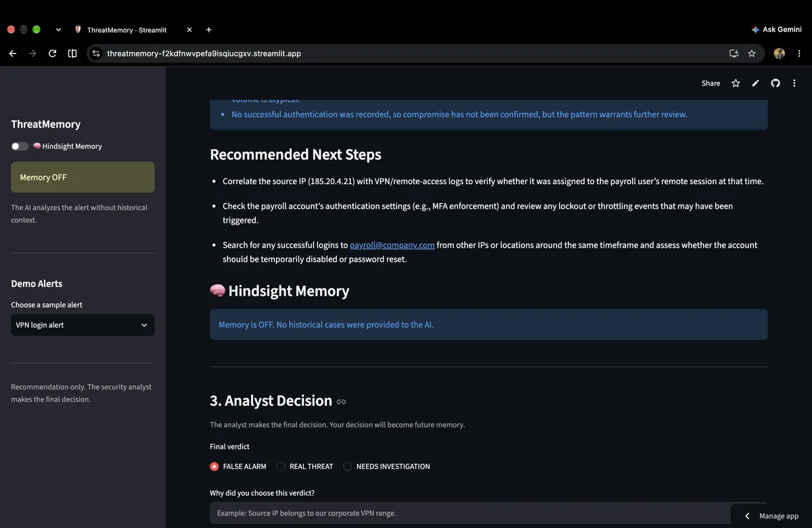This screenshot has width=812, height=528.
Task: Favorite the app with Streamlit star icon
Action: pyautogui.click(x=736, y=83)
